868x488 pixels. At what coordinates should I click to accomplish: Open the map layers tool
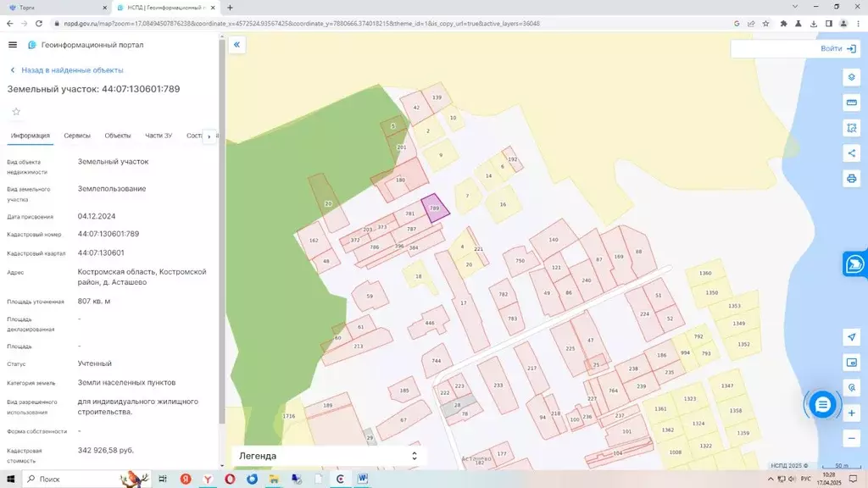(851, 77)
